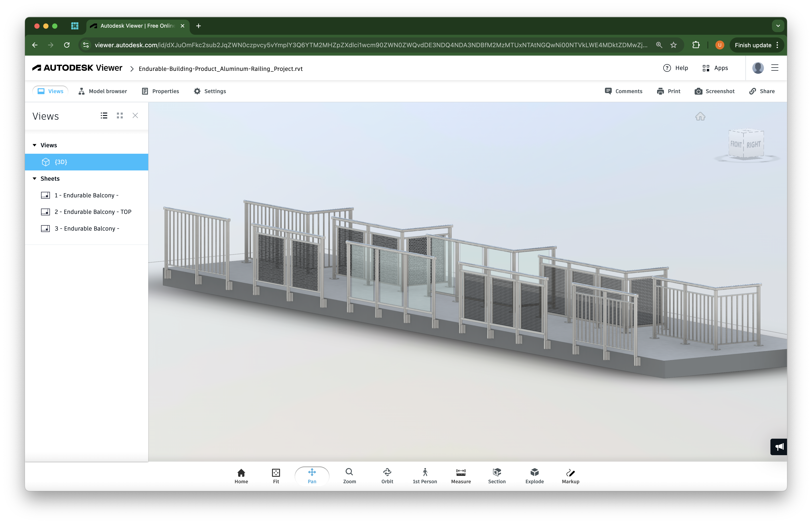Open the Comments panel

[x=623, y=91]
